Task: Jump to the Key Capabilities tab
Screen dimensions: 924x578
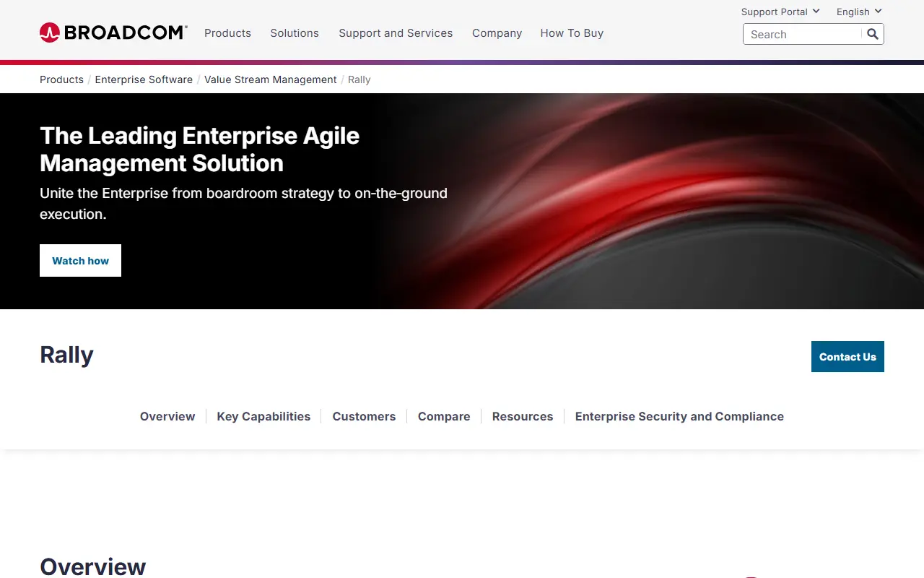Action: point(263,416)
